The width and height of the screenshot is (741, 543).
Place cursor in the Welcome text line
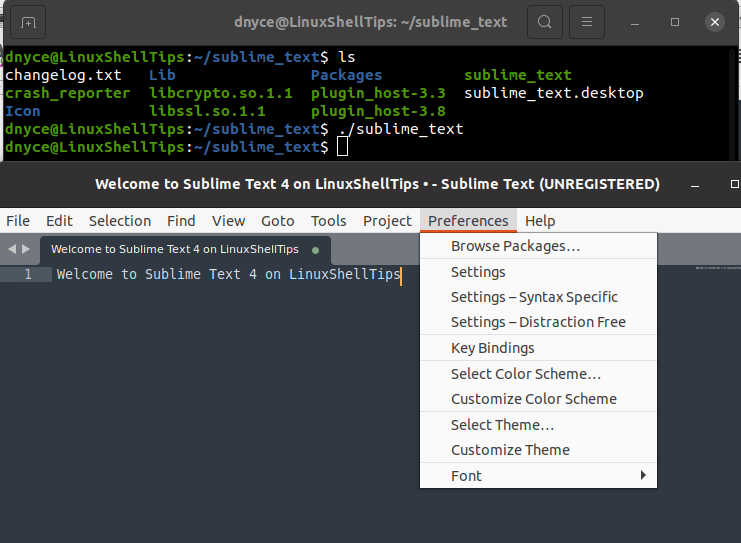(x=228, y=274)
